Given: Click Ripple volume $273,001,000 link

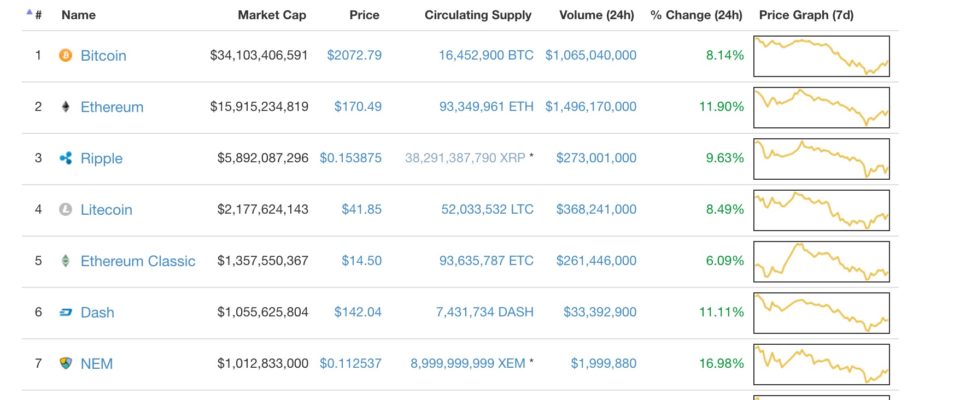Looking at the screenshot, I should [x=596, y=158].
